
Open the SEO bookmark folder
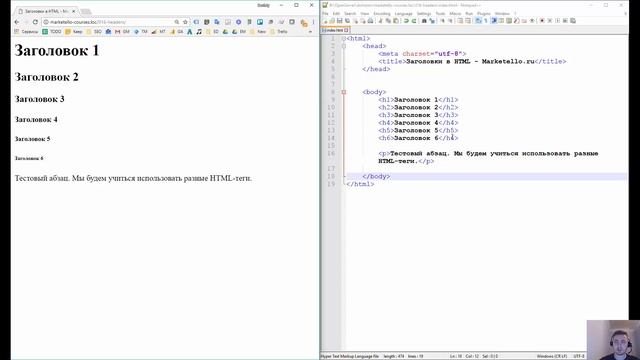click(x=94, y=31)
